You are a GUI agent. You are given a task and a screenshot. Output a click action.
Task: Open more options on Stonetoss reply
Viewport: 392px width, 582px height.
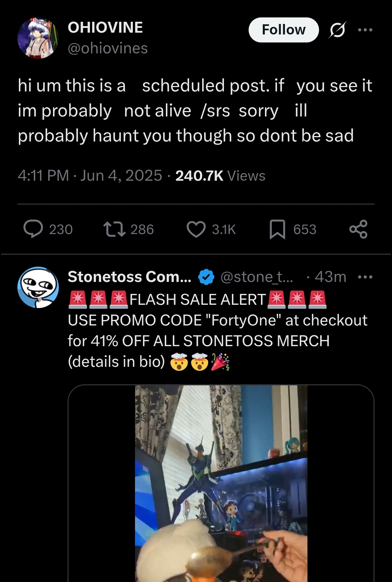365,277
